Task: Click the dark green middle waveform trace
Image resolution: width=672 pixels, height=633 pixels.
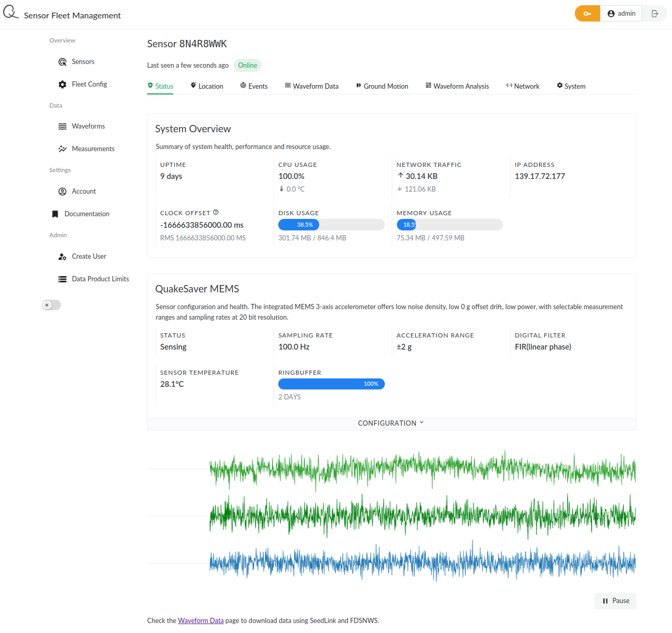Action: (x=423, y=516)
